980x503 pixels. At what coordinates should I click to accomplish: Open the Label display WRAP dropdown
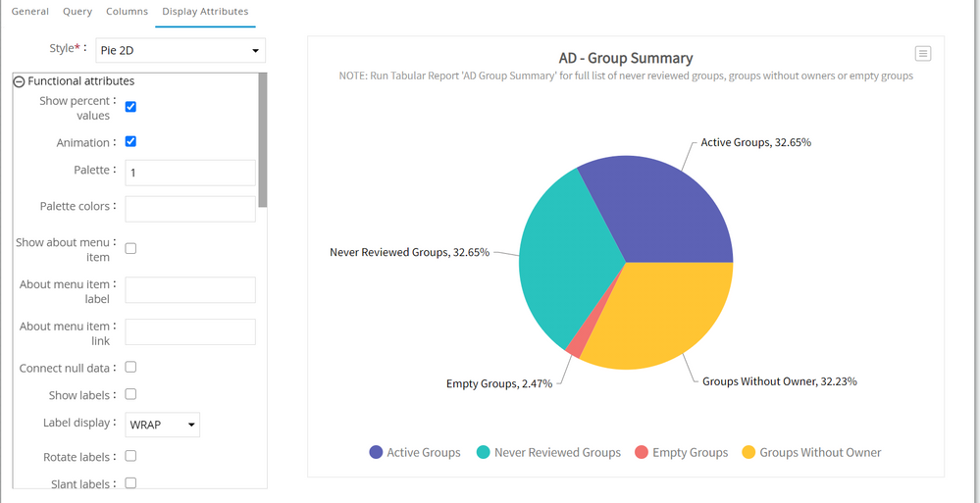click(163, 425)
